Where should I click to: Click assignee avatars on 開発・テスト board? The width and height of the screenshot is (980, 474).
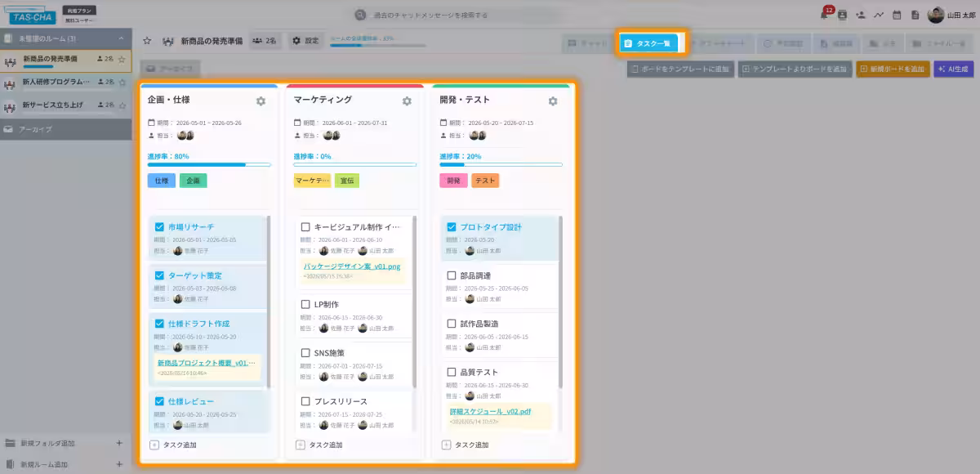coord(478,136)
